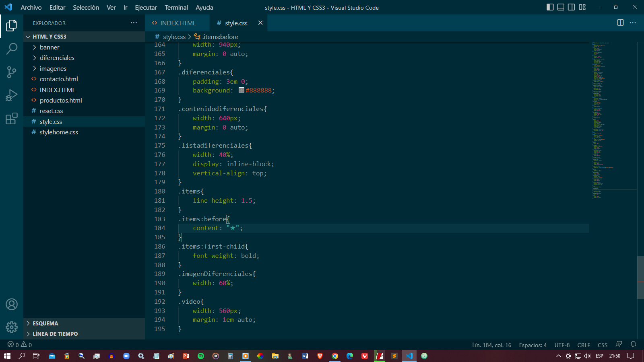The height and width of the screenshot is (362, 644).
Task: Open the Source Control view
Action: [12, 72]
